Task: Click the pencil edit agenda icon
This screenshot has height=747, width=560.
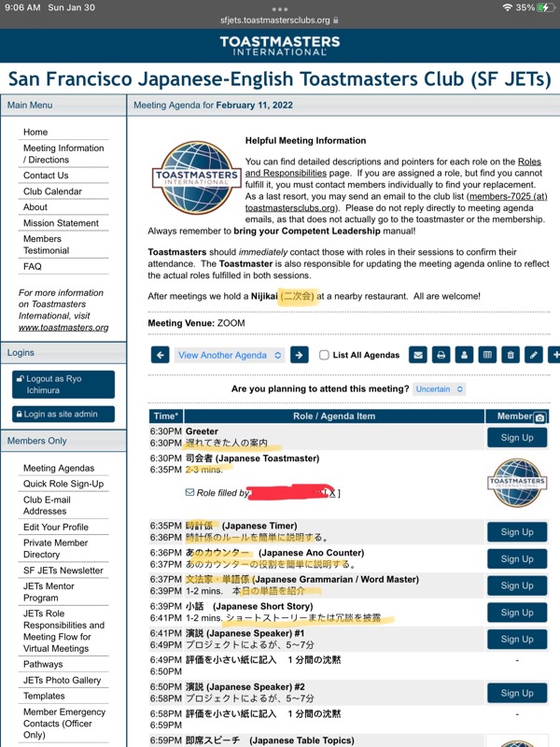Action: [x=533, y=355]
